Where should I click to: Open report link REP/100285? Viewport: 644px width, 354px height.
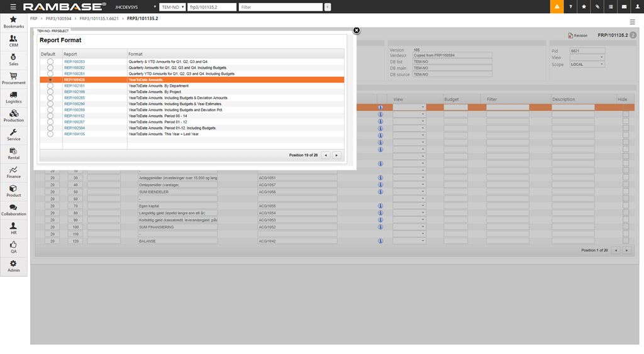74,98
